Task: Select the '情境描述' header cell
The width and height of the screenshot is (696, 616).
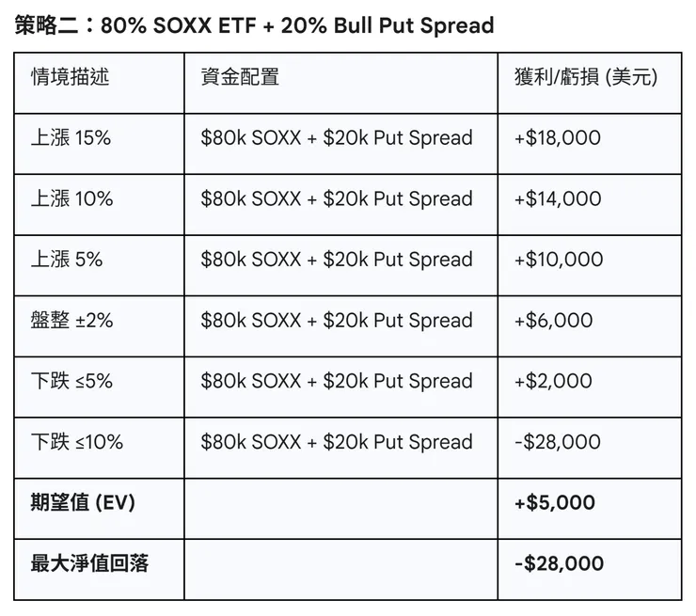Action: click(70, 77)
